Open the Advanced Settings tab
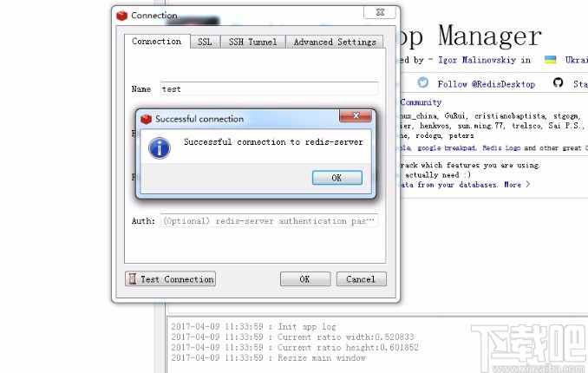Image resolution: width=588 pixels, height=373 pixels. click(x=335, y=42)
